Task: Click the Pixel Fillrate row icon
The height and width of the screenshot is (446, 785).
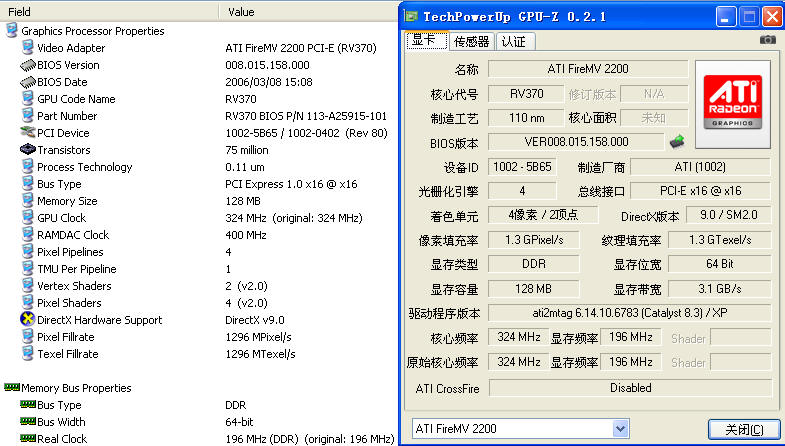Action: (x=28, y=337)
